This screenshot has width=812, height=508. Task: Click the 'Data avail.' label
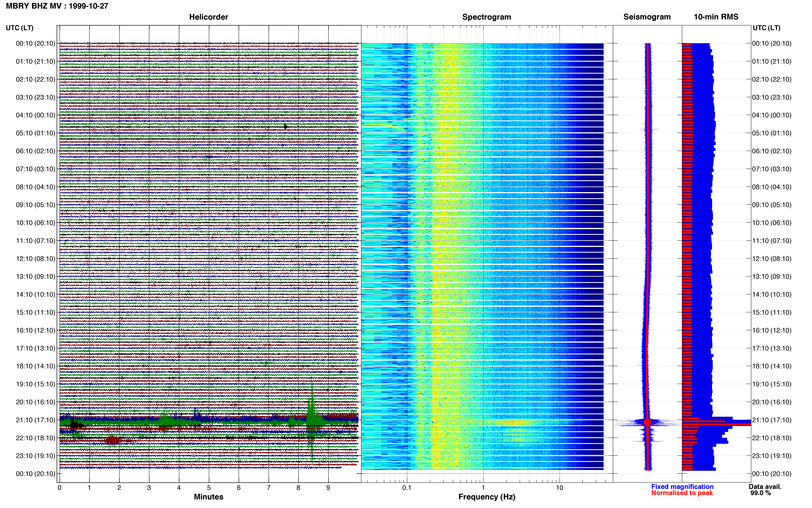pos(765,486)
